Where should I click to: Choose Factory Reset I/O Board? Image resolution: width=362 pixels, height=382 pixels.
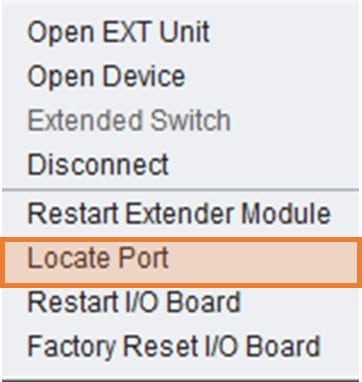[180, 347]
